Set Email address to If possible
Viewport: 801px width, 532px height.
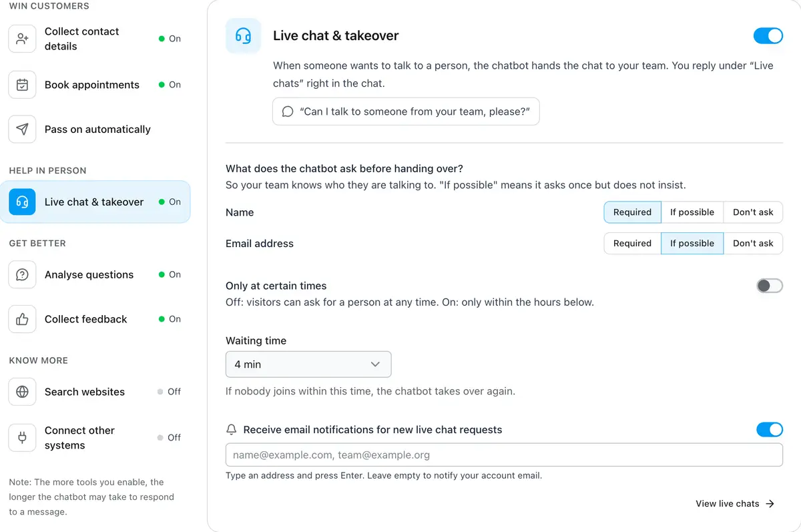[692, 244]
